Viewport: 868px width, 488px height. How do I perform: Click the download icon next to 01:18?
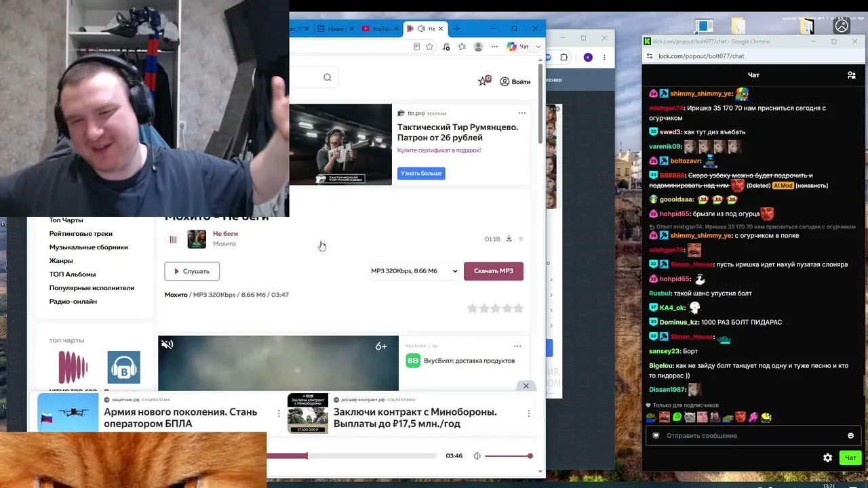[x=509, y=239]
